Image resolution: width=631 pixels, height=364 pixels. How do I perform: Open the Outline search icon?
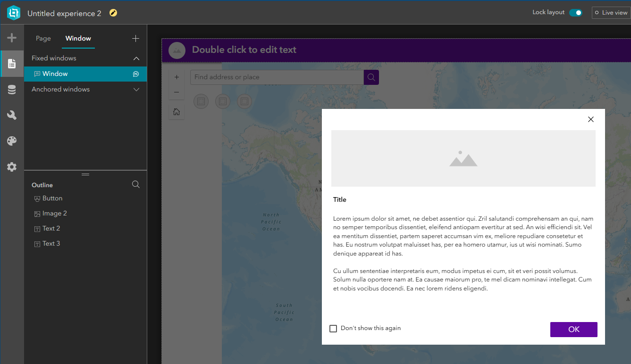pyautogui.click(x=135, y=184)
